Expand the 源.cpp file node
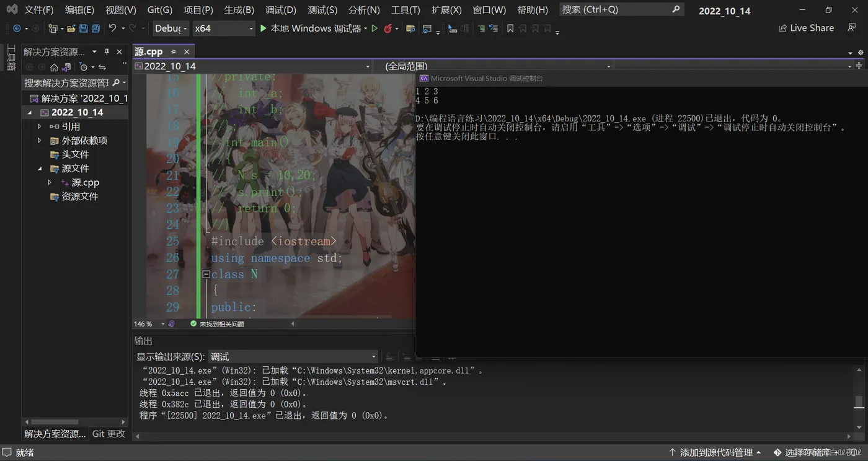Image resolution: width=868 pixels, height=461 pixels. (x=50, y=183)
